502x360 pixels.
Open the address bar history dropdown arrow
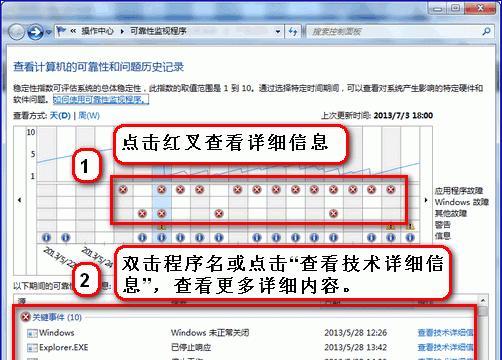(x=278, y=32)
